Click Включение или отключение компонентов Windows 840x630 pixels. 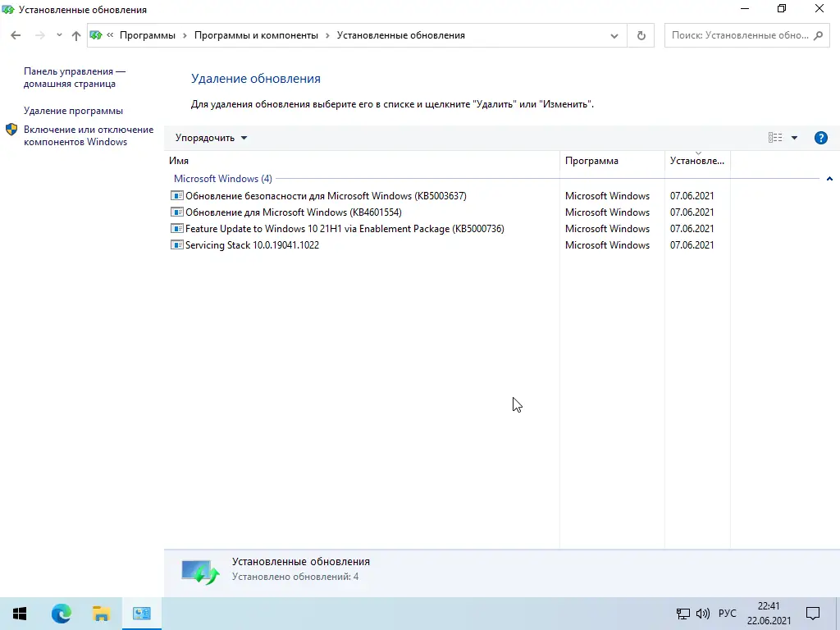tap(88, 135)
